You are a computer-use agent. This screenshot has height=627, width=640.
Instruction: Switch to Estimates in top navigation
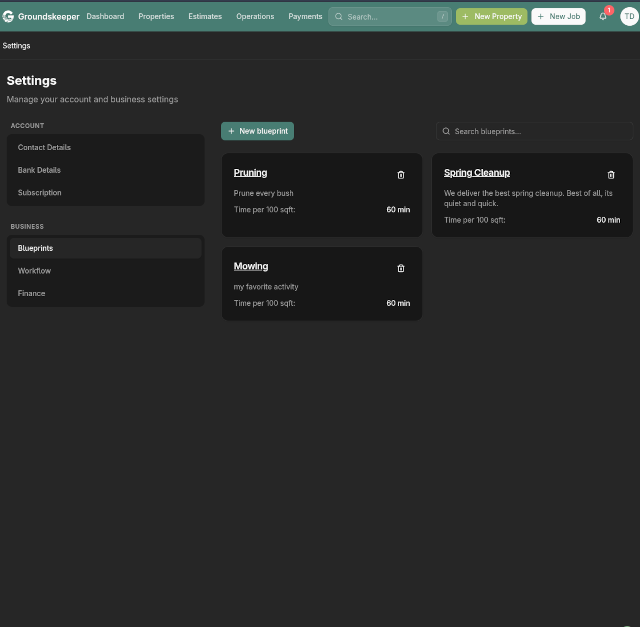click(x=205, y=16)
